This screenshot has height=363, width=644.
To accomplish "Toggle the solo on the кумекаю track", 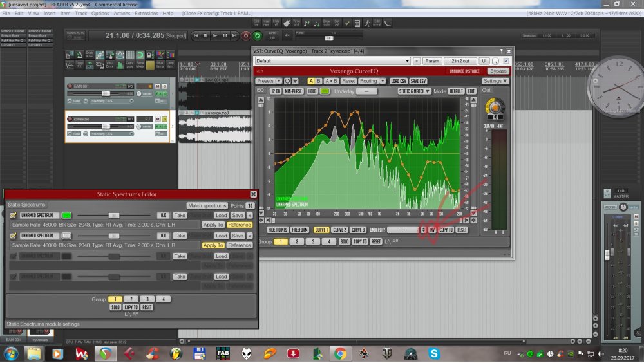I will click(x=164, y=119).
